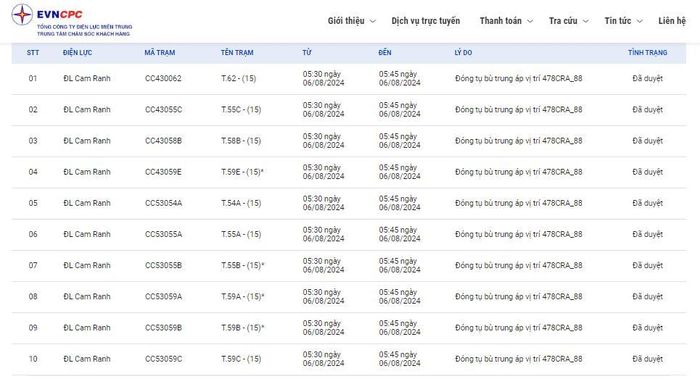Click the TÊN TRẠM column header

tap(237, 53)
